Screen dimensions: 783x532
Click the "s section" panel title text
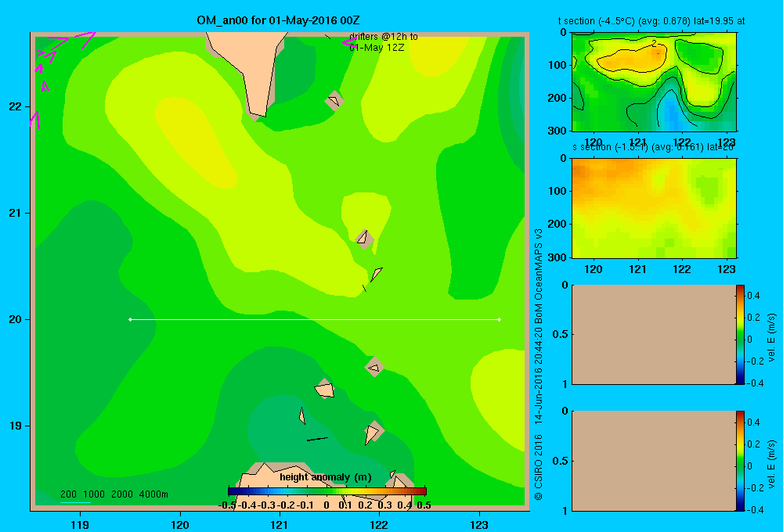[653, 147]
